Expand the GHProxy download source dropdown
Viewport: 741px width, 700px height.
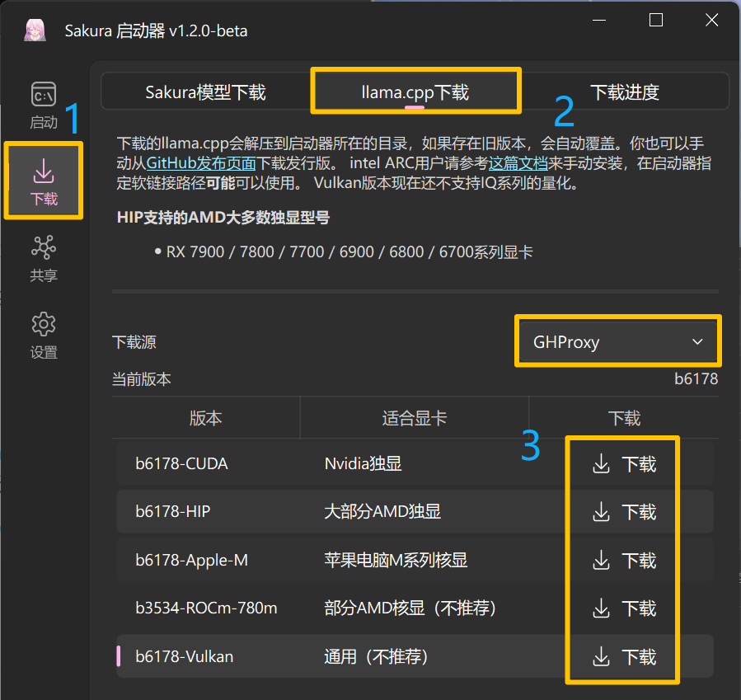click(618, 341)
